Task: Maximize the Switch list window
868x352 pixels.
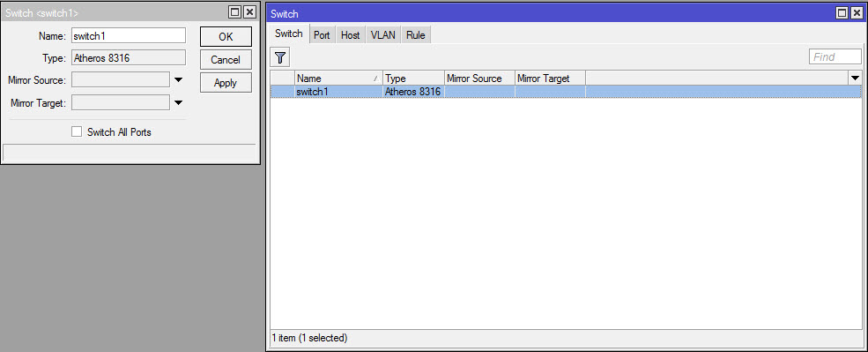Action: [x=842, y=13]
